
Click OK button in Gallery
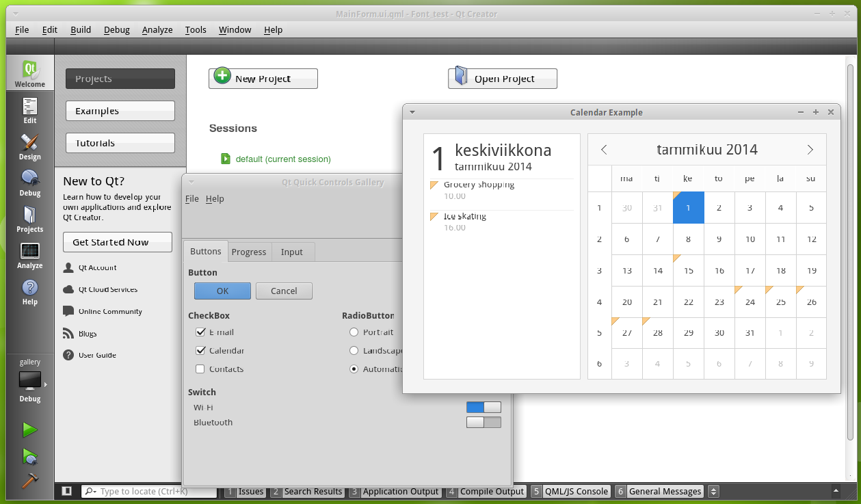tap(222, 291)
